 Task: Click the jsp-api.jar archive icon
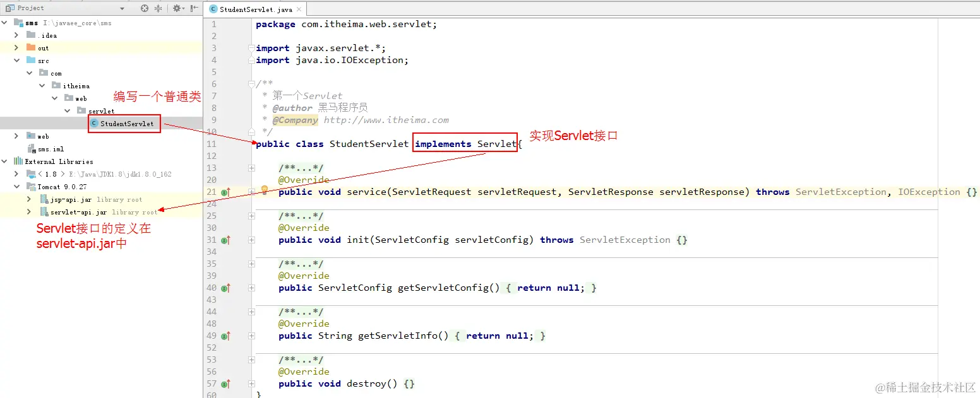44,199
